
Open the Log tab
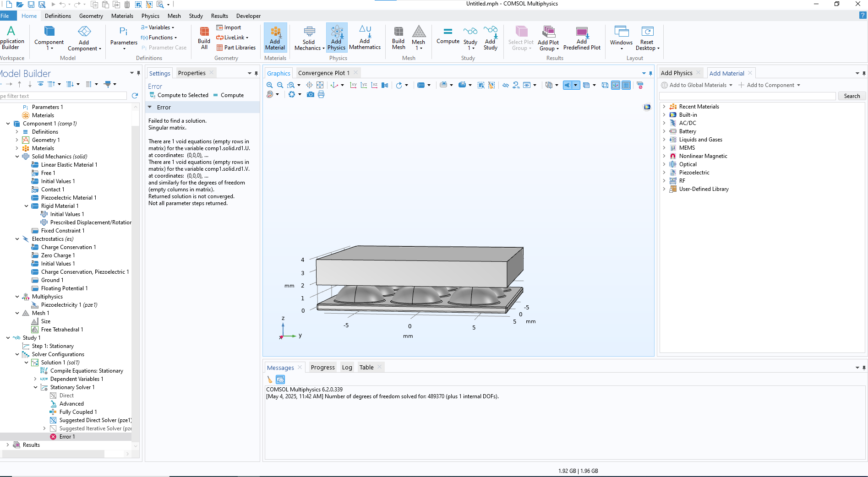[x=347, y=368]
